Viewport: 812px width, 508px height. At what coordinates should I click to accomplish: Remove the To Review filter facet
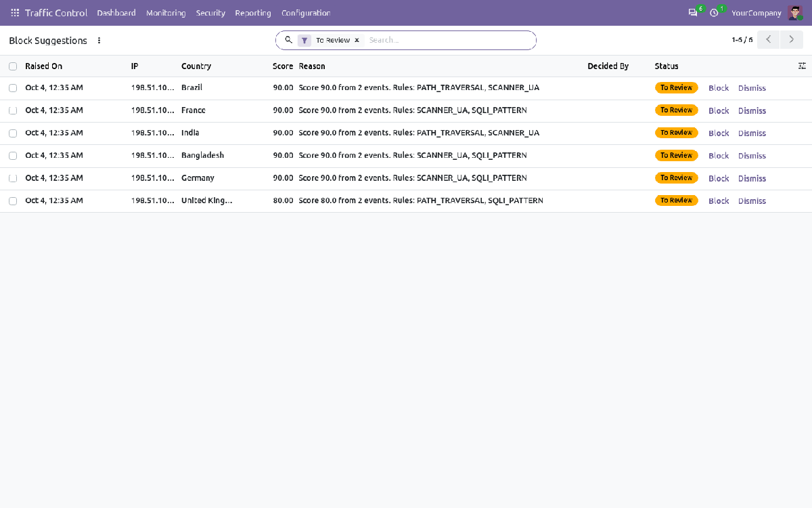coord(357,41)
